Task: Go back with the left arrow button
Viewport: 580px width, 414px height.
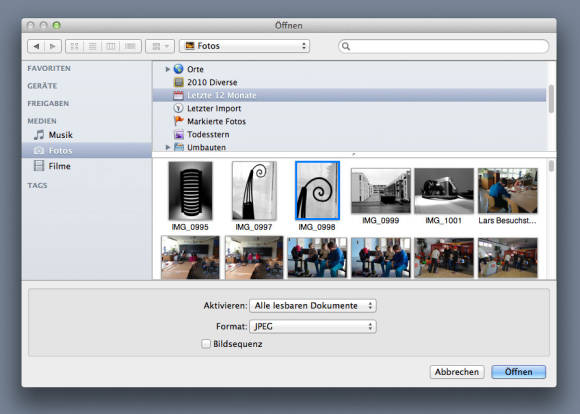Action: 36,46
